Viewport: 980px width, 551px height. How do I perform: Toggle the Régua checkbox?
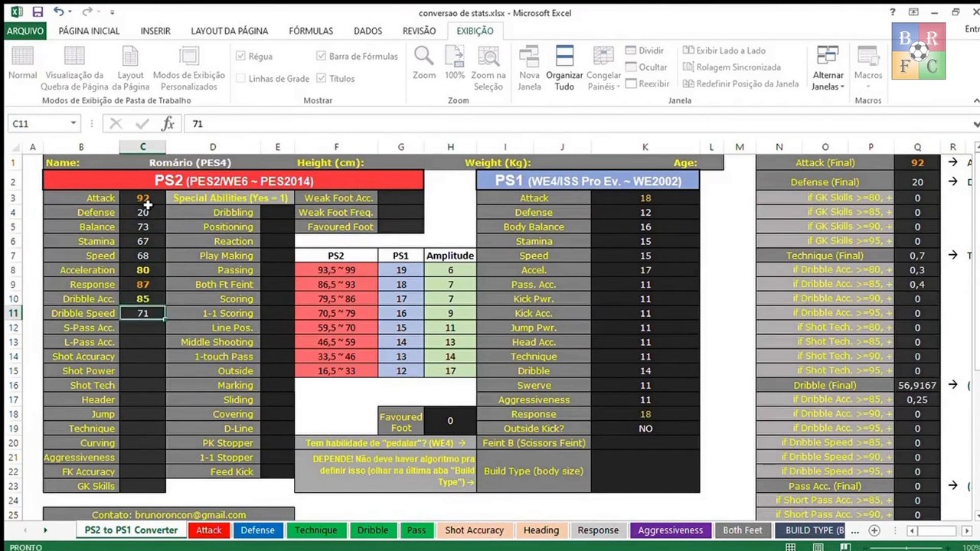(241, 57)
